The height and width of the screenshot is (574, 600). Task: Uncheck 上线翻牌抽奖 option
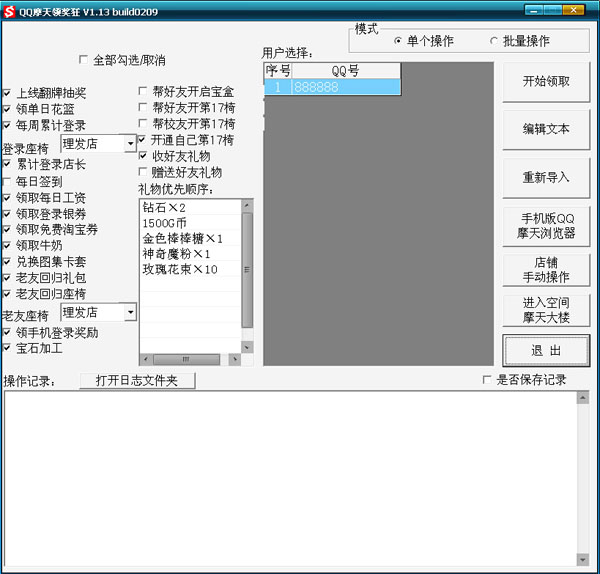click(7, 93)
